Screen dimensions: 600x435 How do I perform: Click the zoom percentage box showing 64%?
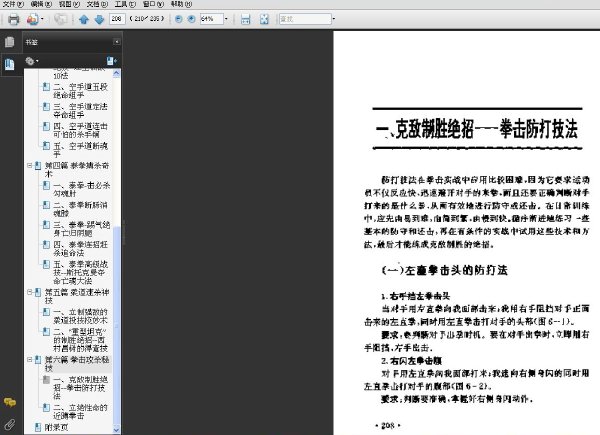[211, 19]
